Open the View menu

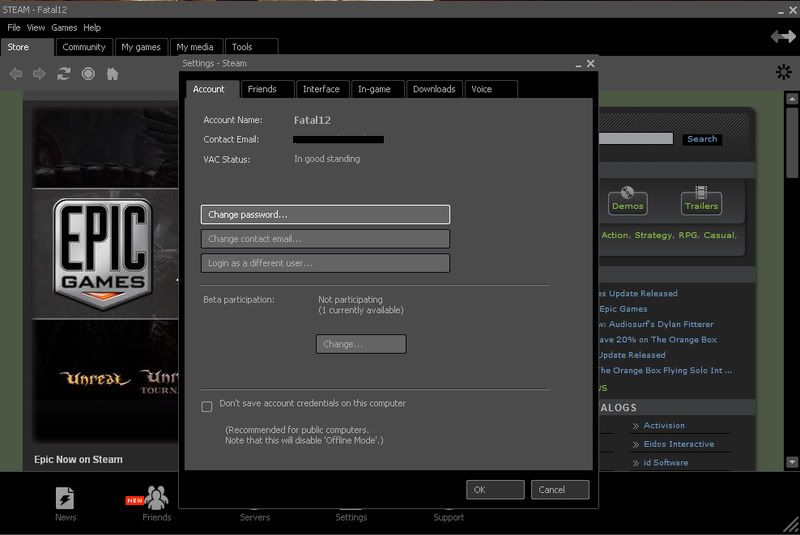[x=36, y=28]
